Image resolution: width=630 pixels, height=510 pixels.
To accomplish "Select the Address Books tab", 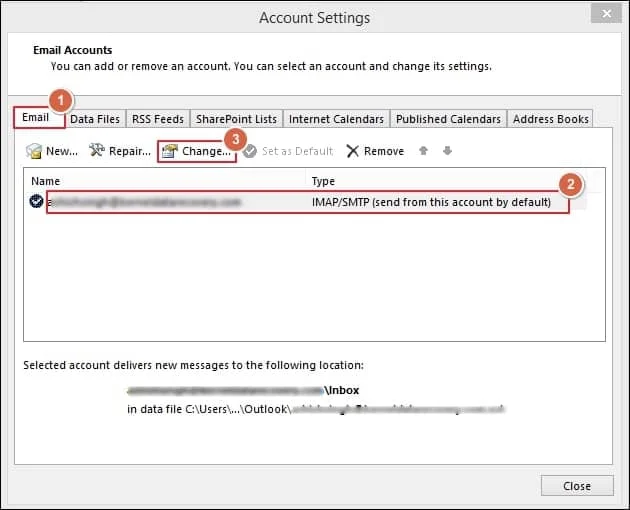I will [x=550, y=119].
